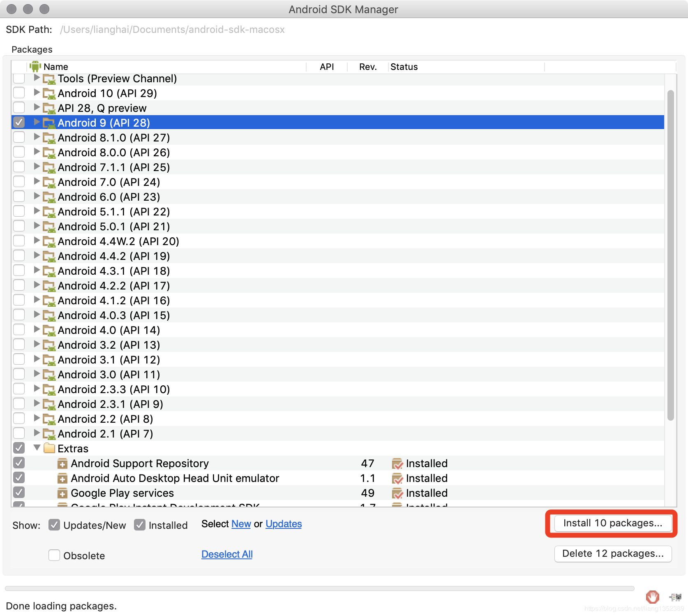Screen dimensions: 688x616
Task: Select the Android 4.0.3 (API 15) row
Action: click(x=338, y=315)
